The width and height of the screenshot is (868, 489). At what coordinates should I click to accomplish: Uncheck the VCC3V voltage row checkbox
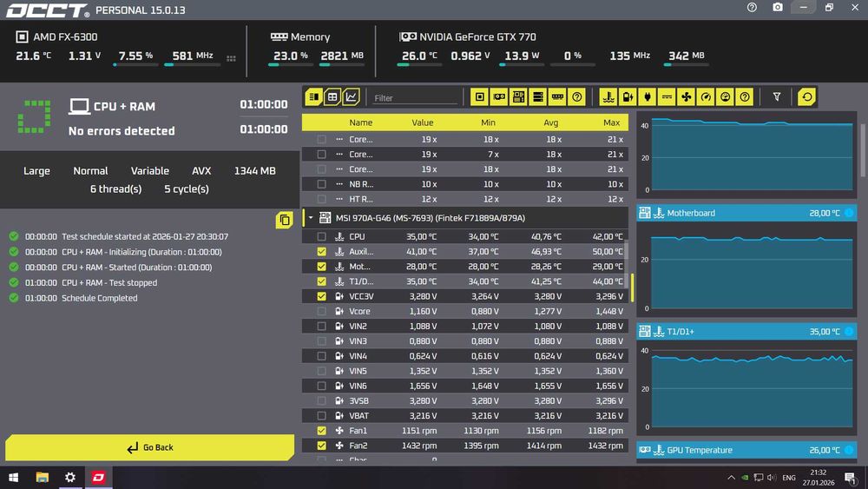321,296
